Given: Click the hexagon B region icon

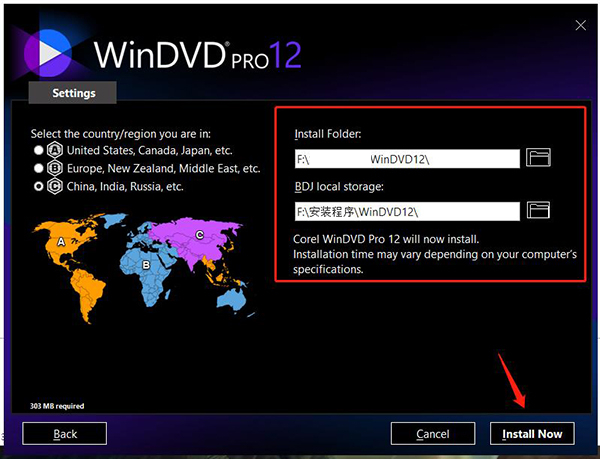Looking at the screenshot, I should click(54, 169).
